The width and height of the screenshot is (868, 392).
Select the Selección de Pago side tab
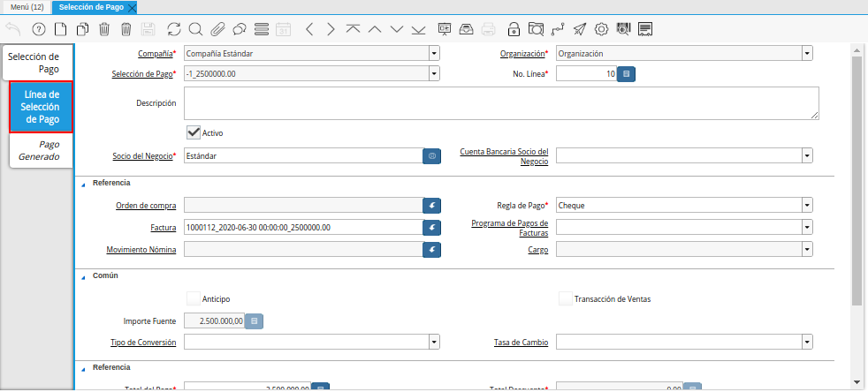click(x=37, y=63)
